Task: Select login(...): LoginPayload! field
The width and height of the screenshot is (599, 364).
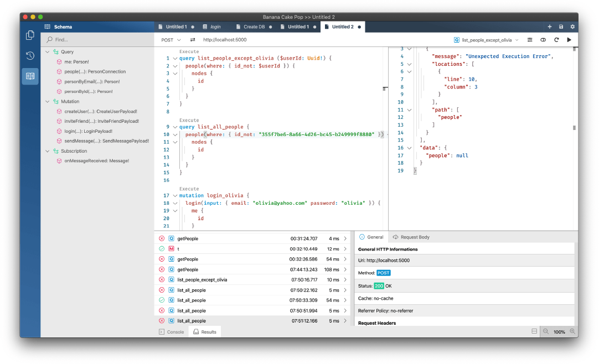Action: point(88,131)
